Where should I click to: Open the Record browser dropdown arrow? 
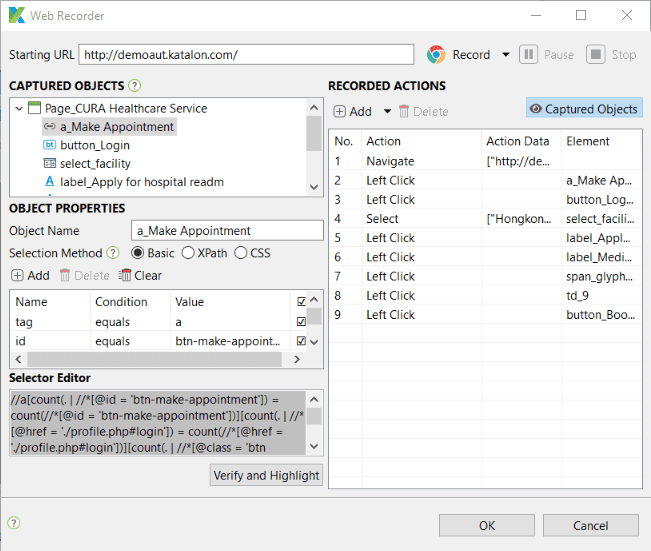click(506, 54)
